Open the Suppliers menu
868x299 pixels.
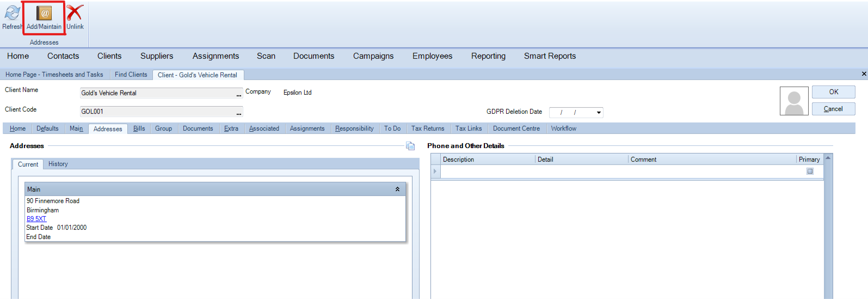pyautogui.click(x=157, y=56)
